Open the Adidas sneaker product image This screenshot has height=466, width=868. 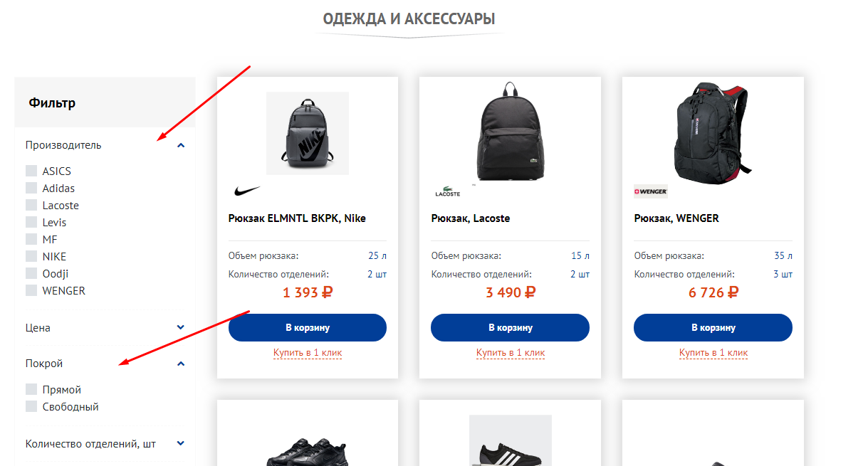(x=510, y=440)
